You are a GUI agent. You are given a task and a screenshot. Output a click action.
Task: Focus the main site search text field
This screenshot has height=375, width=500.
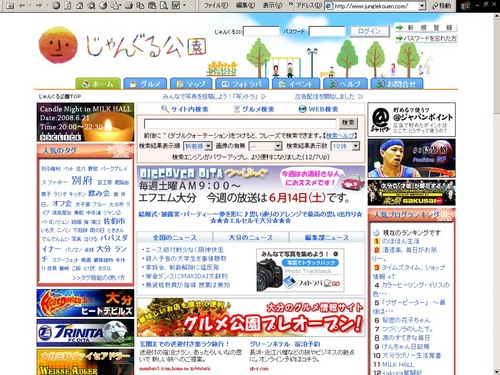tap(240, 124)
